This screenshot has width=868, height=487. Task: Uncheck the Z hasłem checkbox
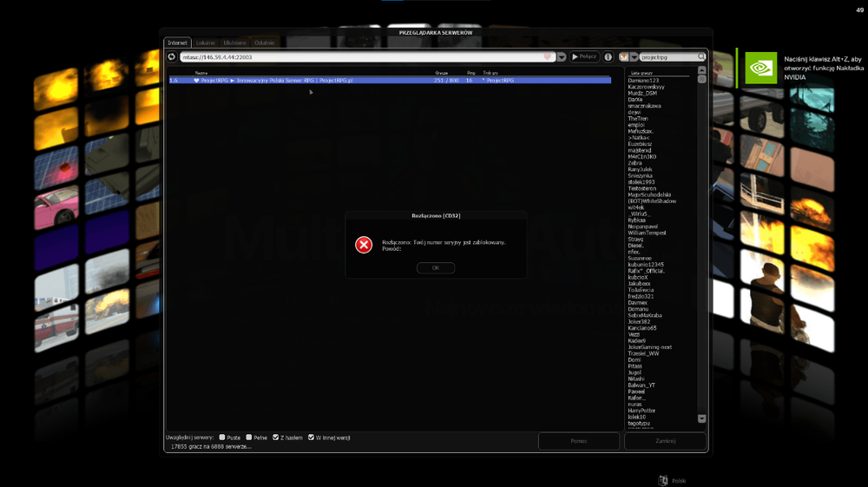point(275,438)
